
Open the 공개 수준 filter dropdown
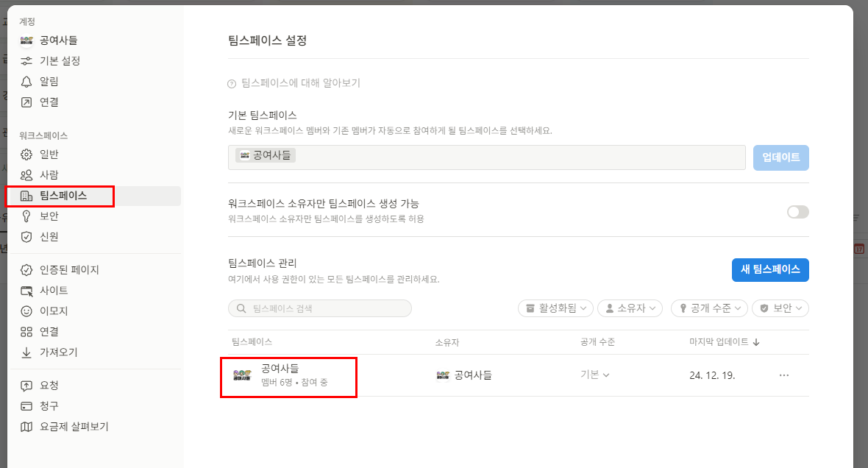coord(709,308)
